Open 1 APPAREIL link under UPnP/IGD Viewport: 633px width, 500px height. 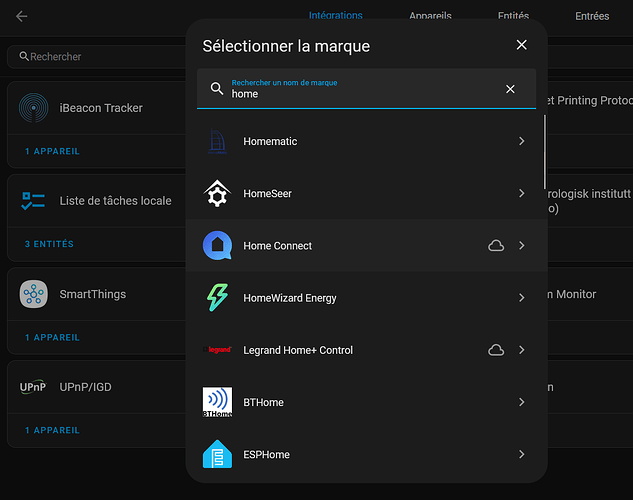tap(52, 430)
